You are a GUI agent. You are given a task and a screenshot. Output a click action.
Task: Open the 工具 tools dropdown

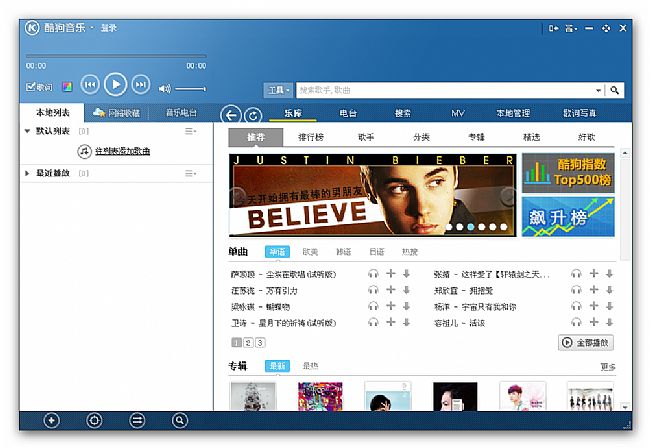[278, 90]
